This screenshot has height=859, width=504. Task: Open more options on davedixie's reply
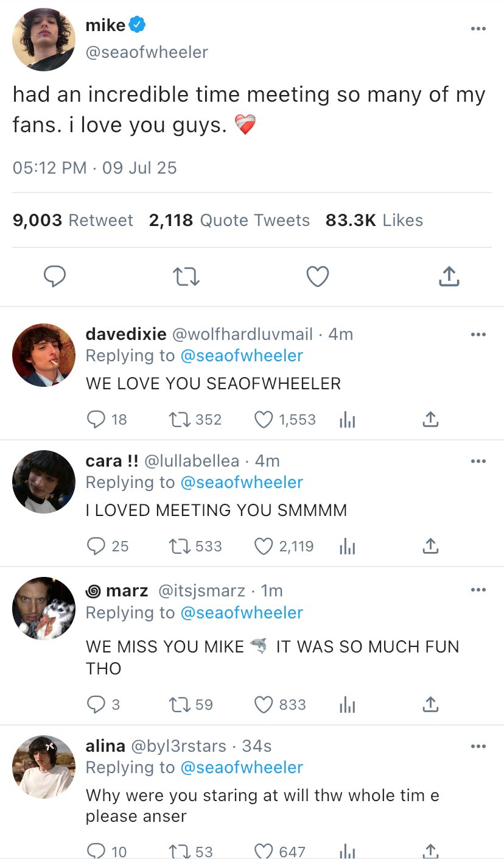pos(478,334)
